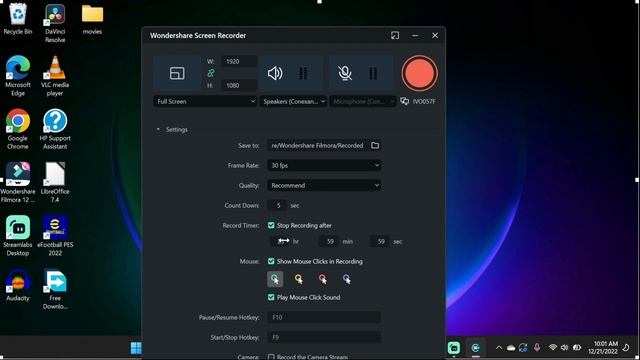Image resolution: width=640 pixels, height=360 pixels.
Task: Open HP Support Assistant shortcut
Action: pos(55,129)
